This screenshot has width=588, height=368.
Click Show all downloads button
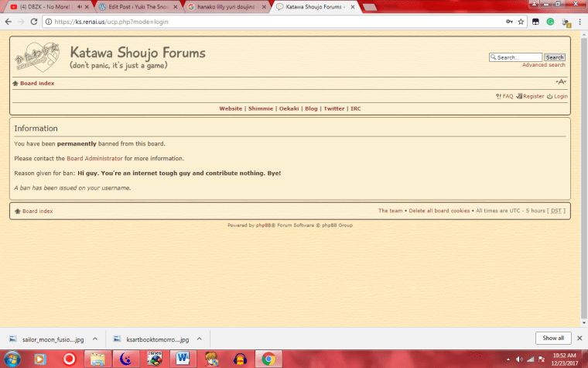553,338
